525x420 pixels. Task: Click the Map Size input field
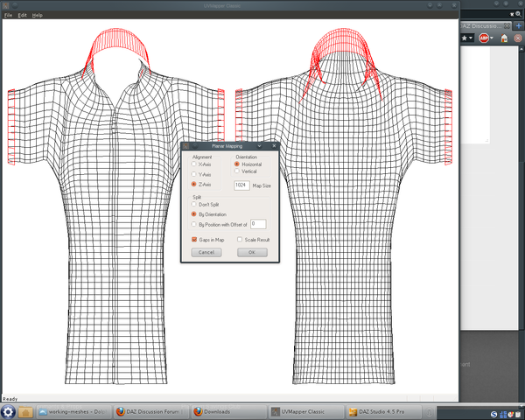pos(241,185)
